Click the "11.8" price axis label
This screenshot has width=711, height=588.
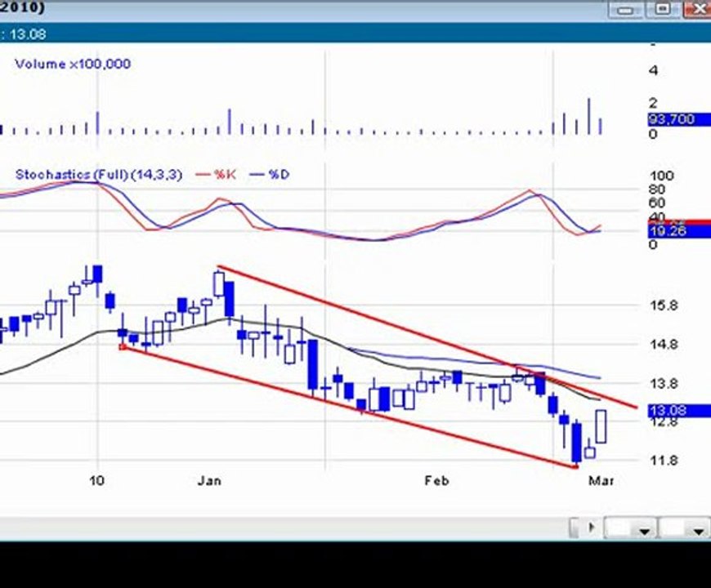pyautogui.click(x=664, y=461)
